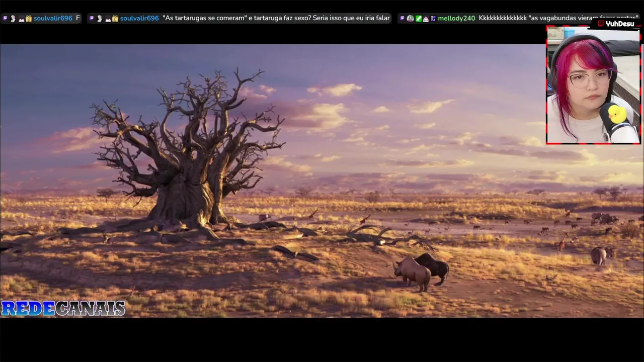Click Twitch badge in the tartarugas chat message
Screen dimensions: 644x362
pos(92,18)
